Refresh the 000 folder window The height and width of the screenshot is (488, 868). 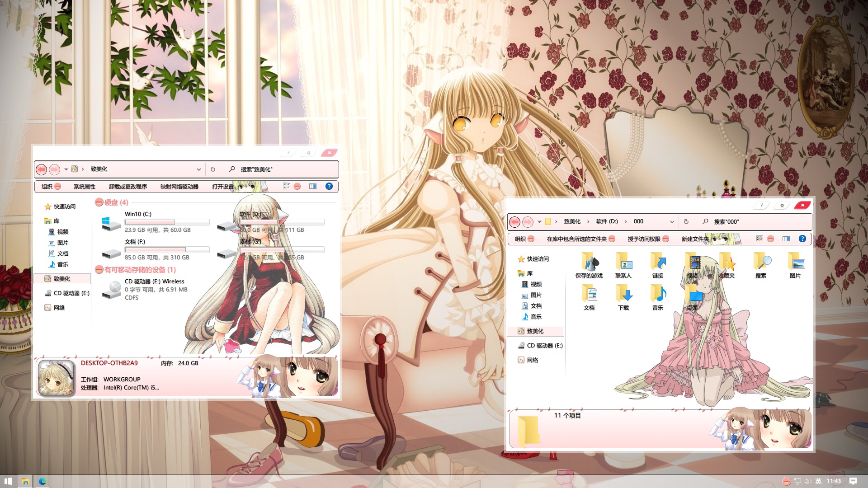686,222
